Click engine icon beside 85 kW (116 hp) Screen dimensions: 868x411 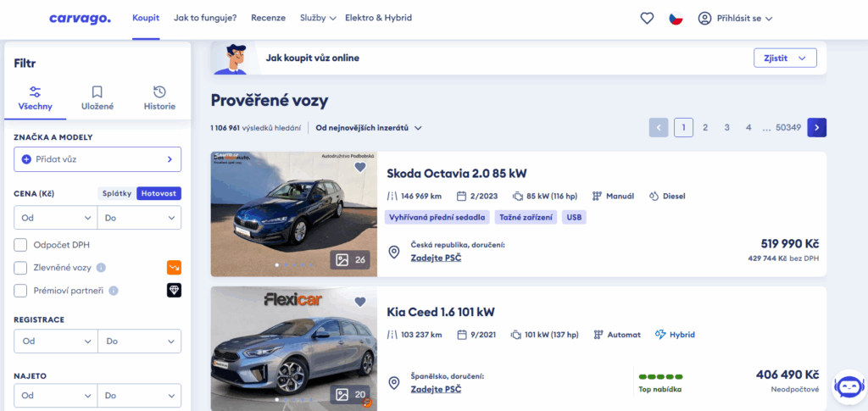[x=518, y=196]
